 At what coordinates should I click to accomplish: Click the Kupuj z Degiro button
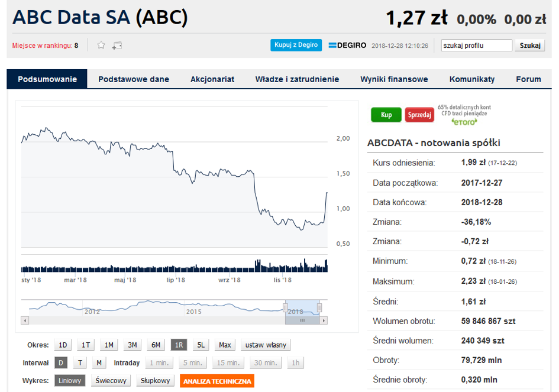(296, 45)
